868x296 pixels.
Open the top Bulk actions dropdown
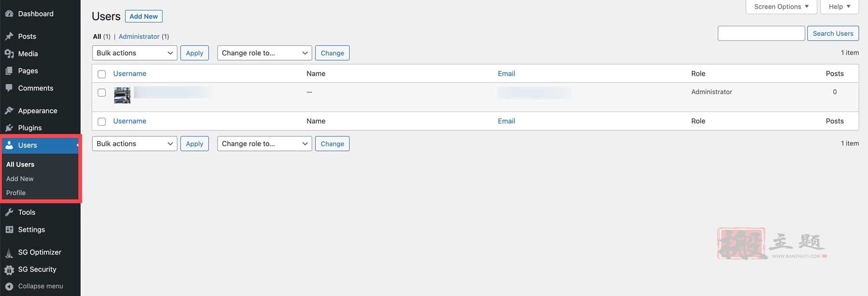point(135,53)
